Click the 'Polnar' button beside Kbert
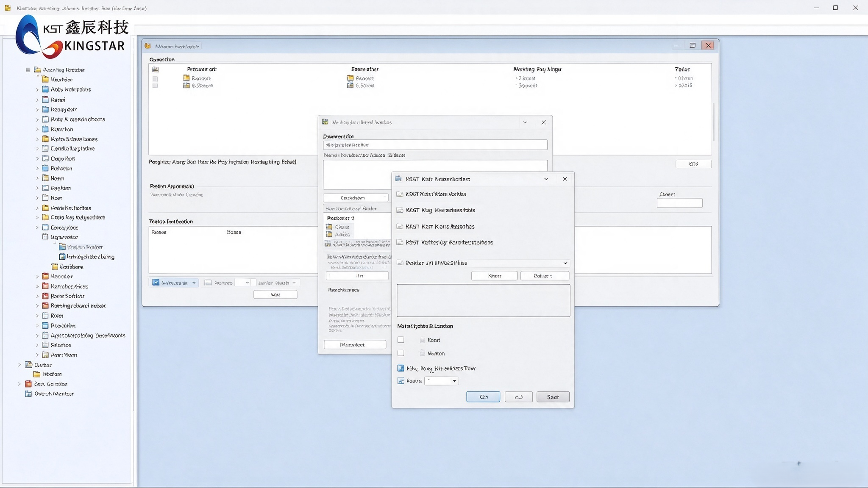Screen dimensions: 868x488 (545, 276)
